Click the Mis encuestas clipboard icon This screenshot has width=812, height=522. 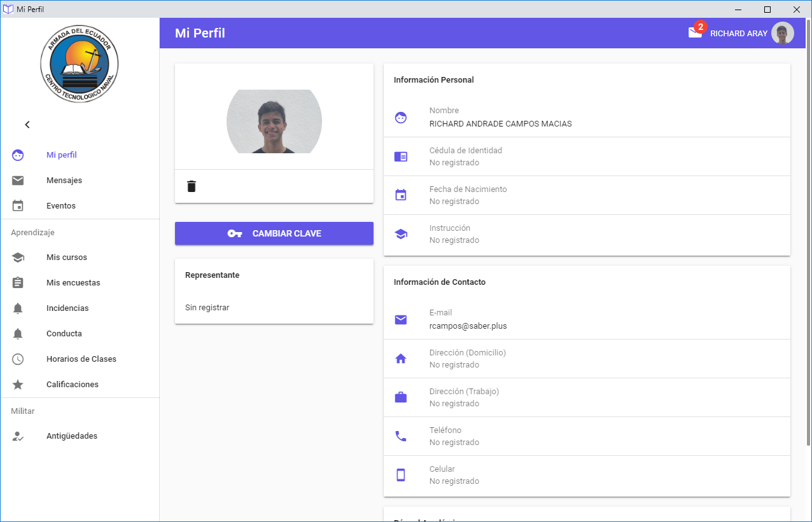tap(18, 283)
